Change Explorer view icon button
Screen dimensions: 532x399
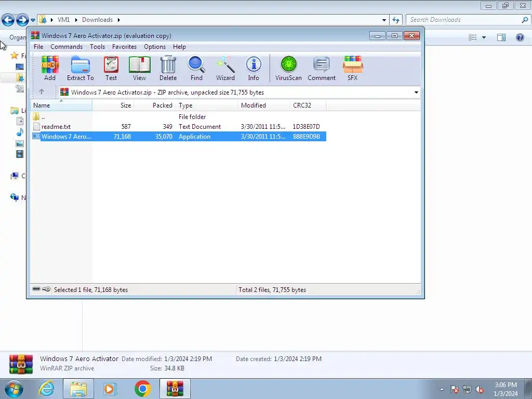click(x=473, y=37)
